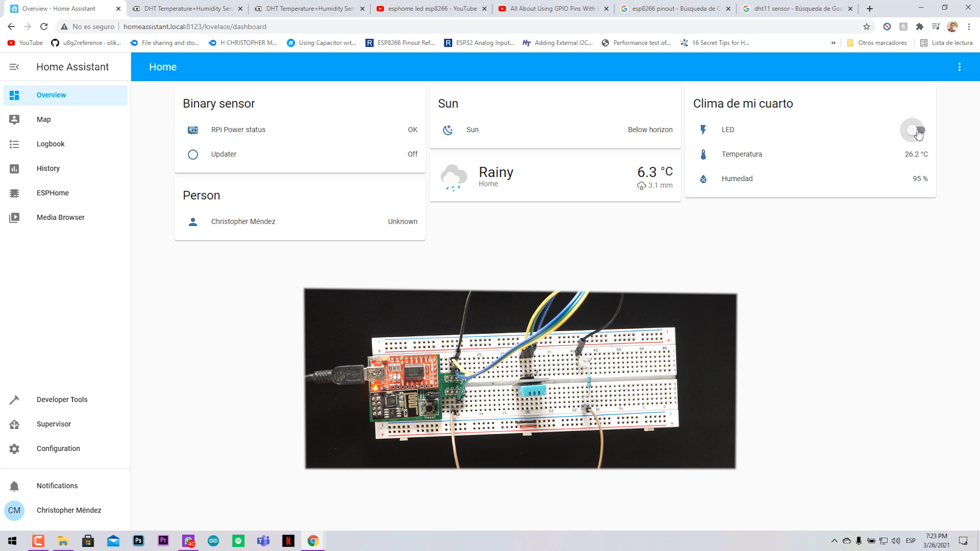Open ESP8266 Pinout Ref bookmark
Viewport: 980px width, 551px height.
[x=400, y=43]
